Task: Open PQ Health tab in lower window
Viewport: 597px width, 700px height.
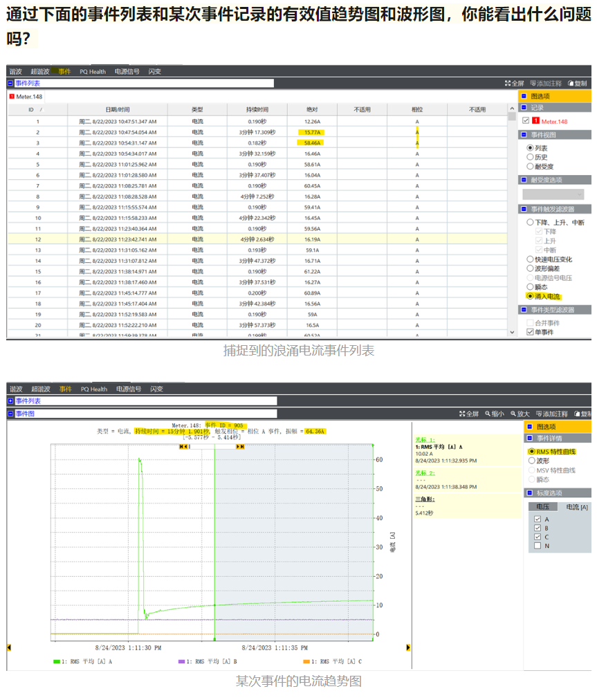Action: 94,389
